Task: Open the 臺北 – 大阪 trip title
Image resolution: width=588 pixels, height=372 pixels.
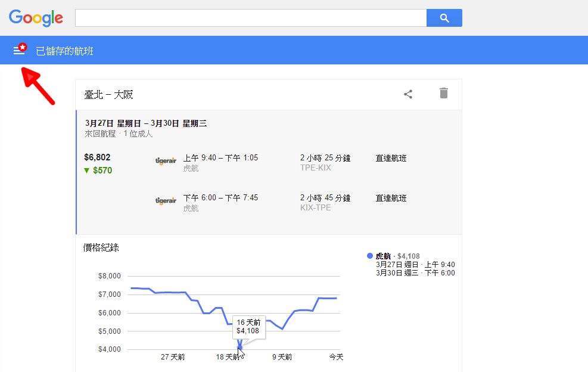Action: [x=109, y=94]
